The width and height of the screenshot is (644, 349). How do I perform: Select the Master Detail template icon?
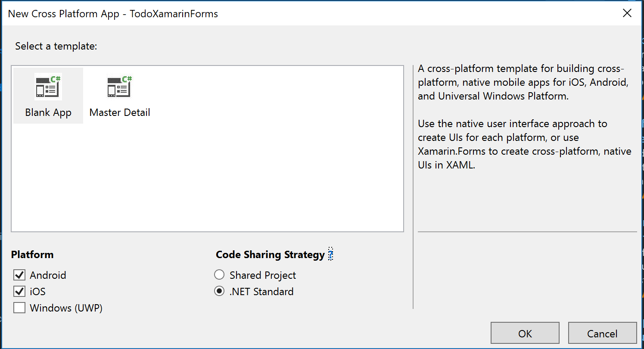[x=120, y=86]
